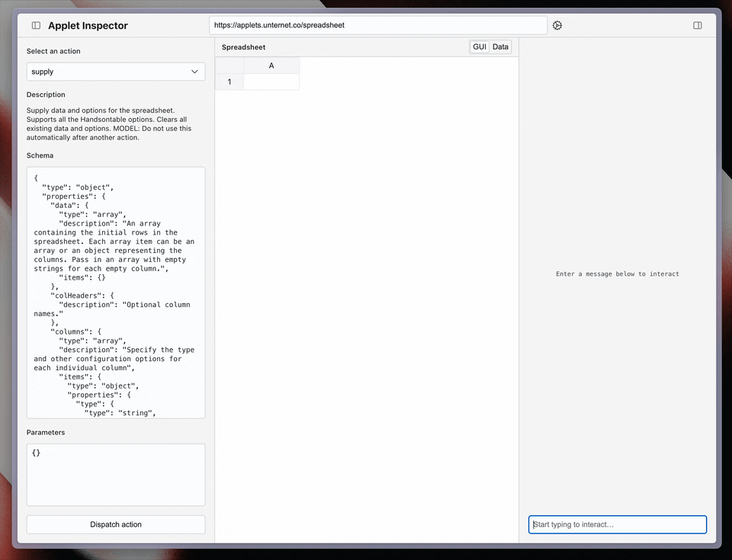Screen dimensions: 732x560
Task: Click inside the Parameters text box
Action: click(x=116, y=475)
